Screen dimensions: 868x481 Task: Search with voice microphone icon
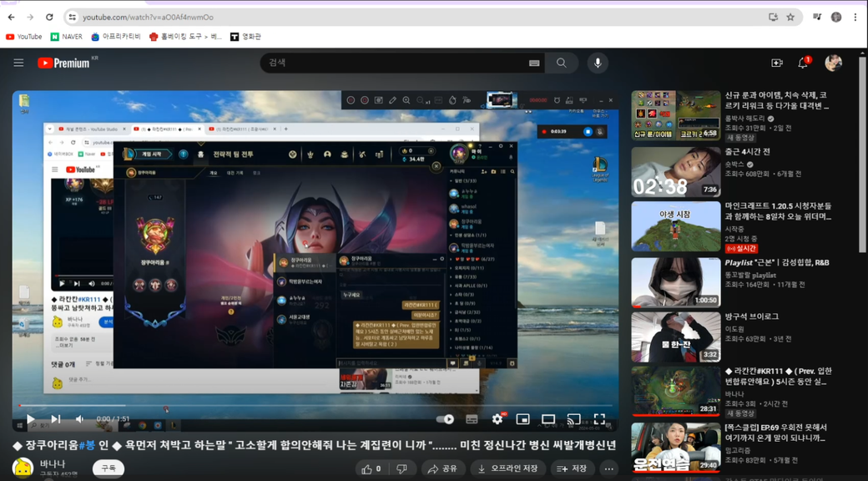point(597,63)
